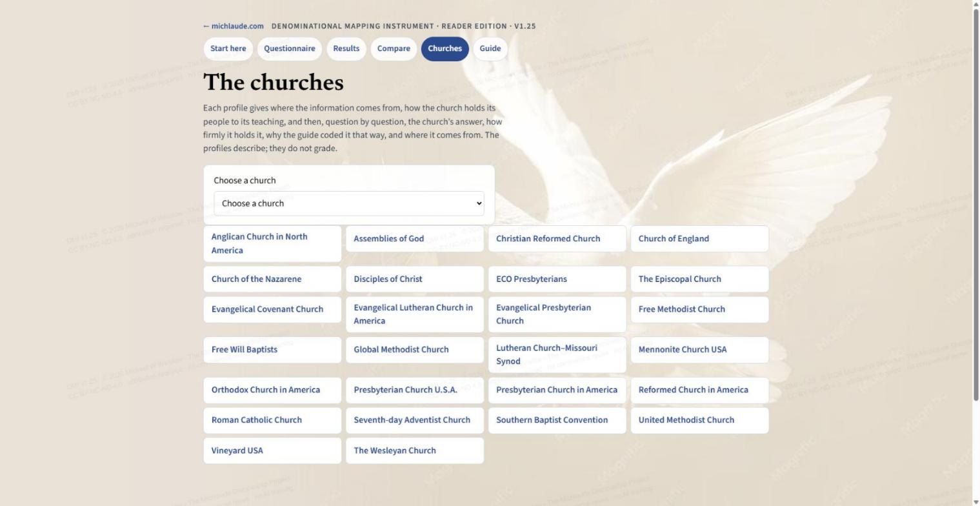The width and height of the screenshot is (980, 506).
Task: Open the Vineyard USA profile
Action: click(x=272, y=450)
